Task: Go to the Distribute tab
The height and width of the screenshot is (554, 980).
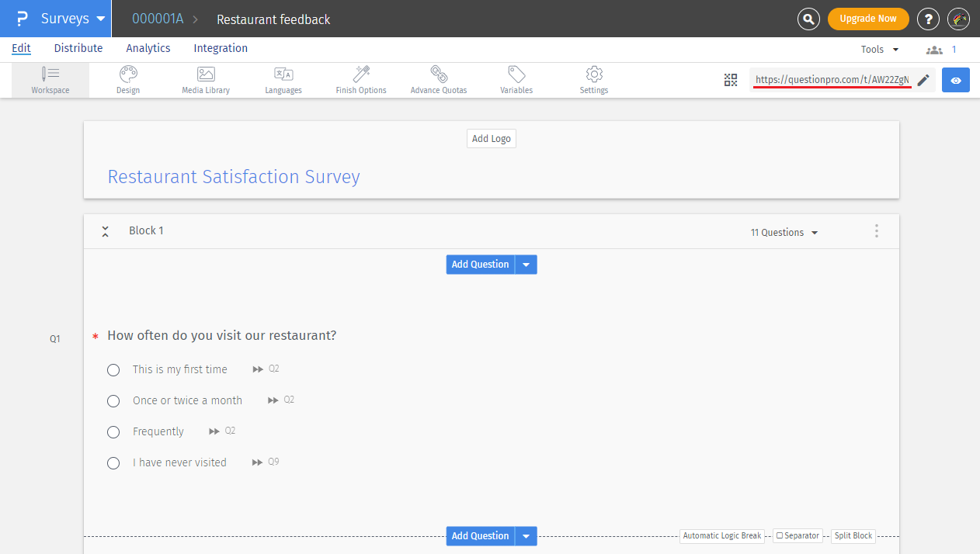Action: (x=78, y=48)
